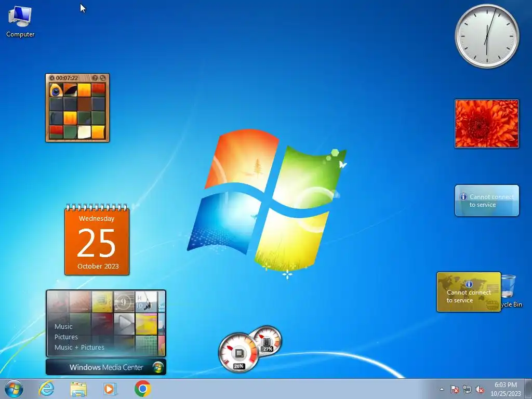Open the Start menu orb
This screenshot has height=399, width=532.
tap(14, 389)
